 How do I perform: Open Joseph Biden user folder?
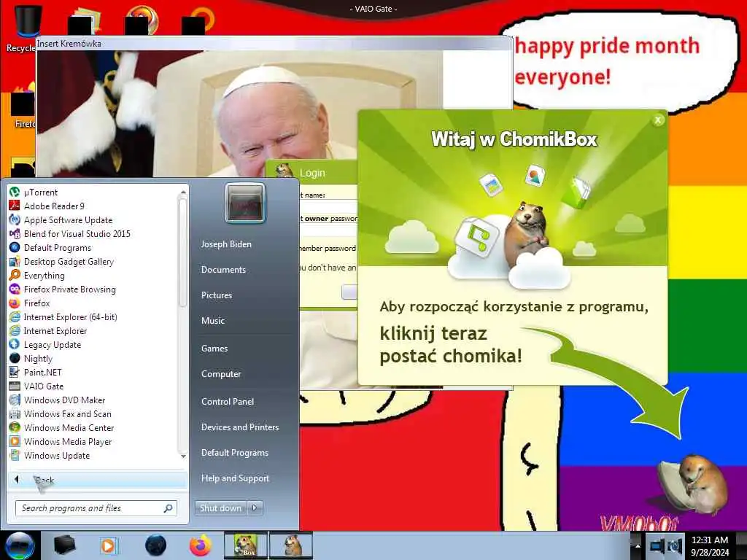click(x=226, y=244)
